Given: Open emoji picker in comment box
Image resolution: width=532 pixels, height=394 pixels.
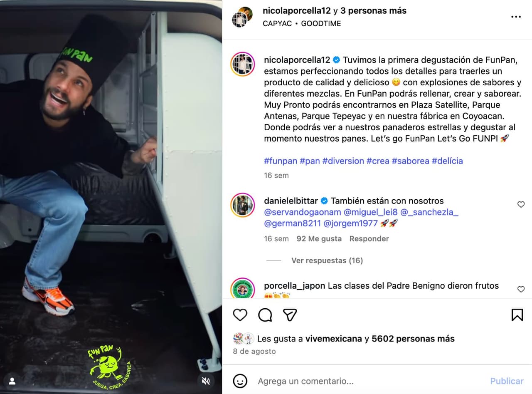Looking at the screenshot, I should click(x=240, y=381).
